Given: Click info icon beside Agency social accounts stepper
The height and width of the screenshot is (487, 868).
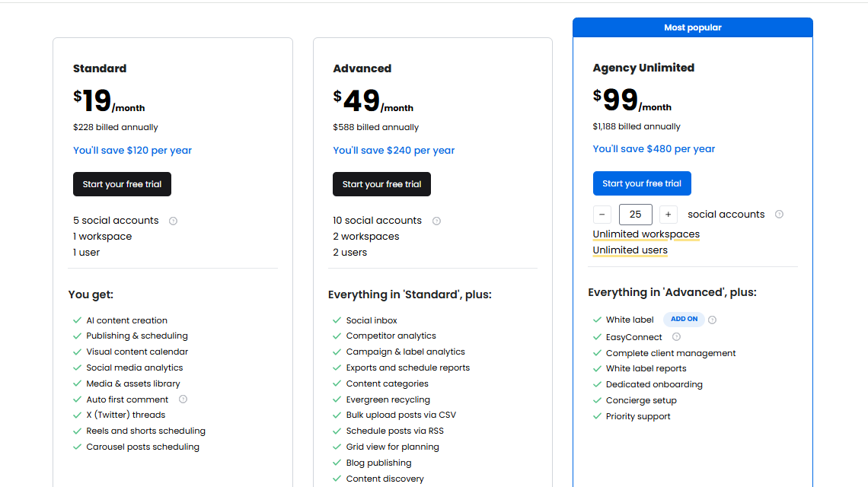Looking at the screenshot, I should pyautogui.click(x=779, y=215).
